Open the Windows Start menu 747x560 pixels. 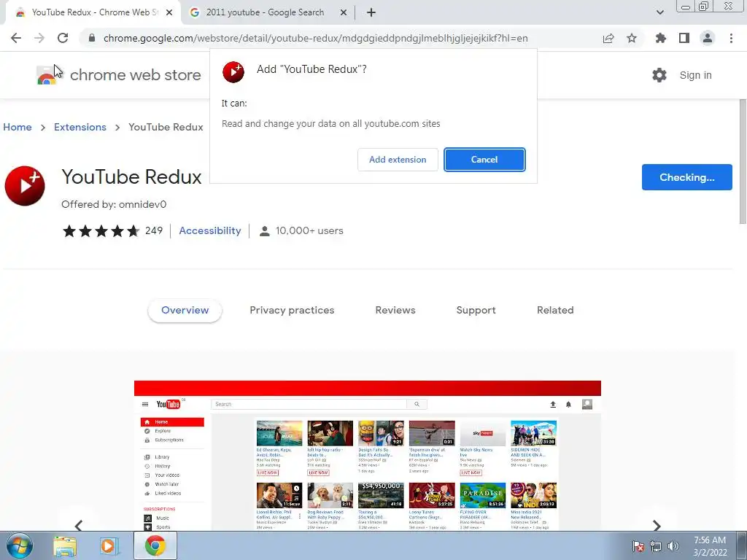(x=19, y=545)
